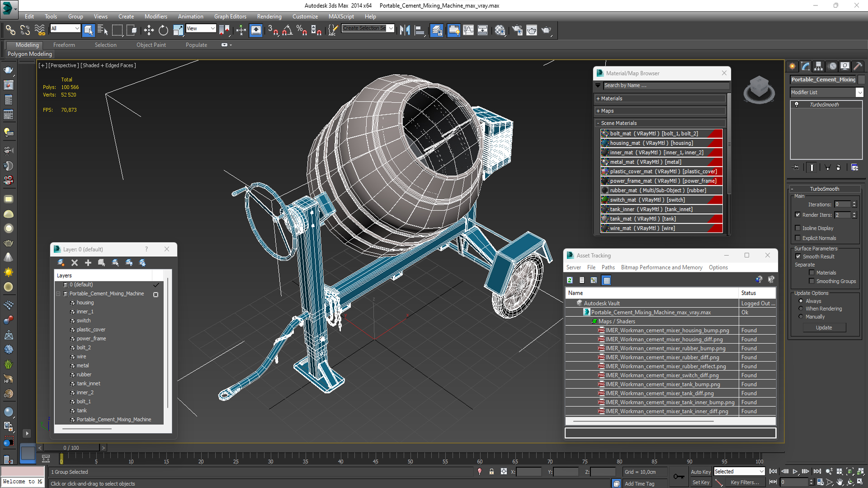The width and height of the screenshot is (868, 488).
Task: Select the Rotate tool in main toolbar
Action: (x=163, y=30)
